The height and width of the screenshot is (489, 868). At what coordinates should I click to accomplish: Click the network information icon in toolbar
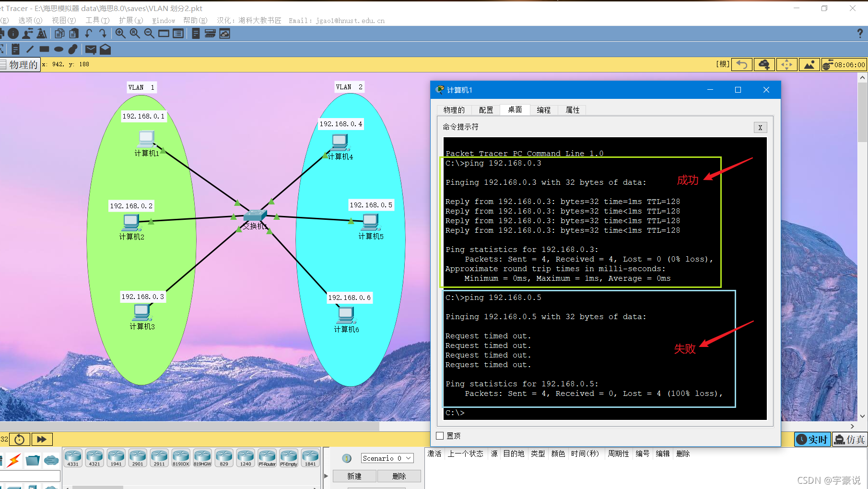(13, 34)
